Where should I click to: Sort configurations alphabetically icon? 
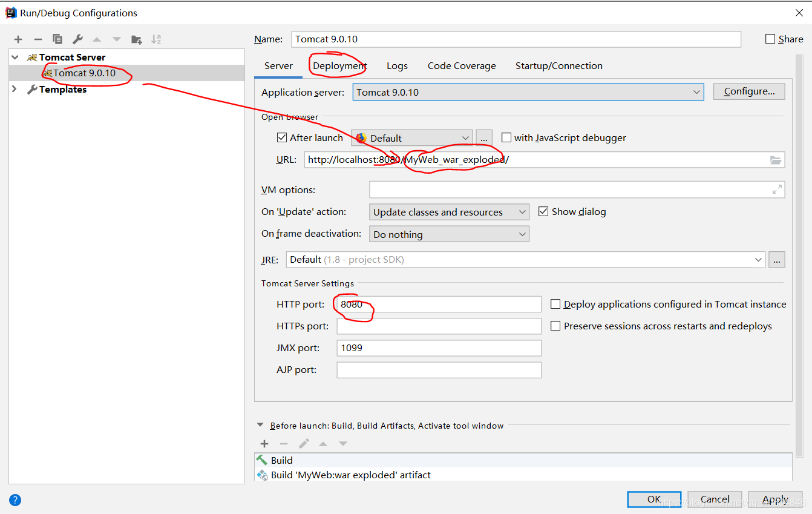(x=156, y=39)
